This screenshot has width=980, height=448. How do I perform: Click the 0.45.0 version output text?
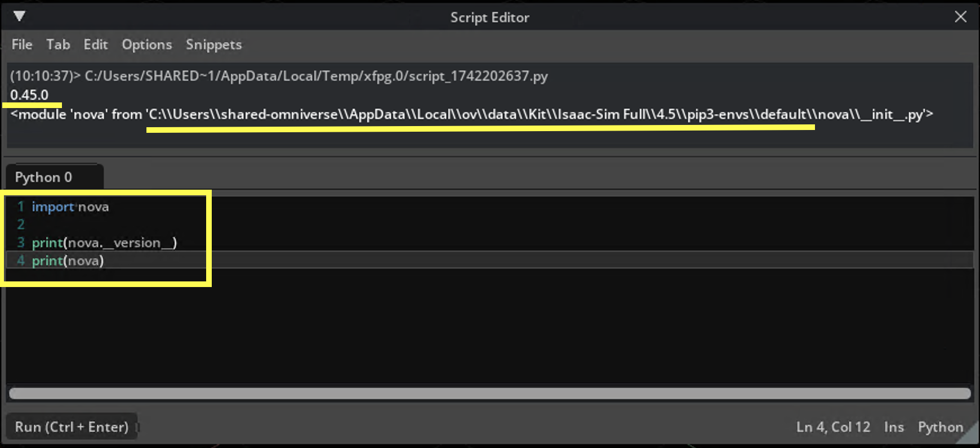click(30, 95)
